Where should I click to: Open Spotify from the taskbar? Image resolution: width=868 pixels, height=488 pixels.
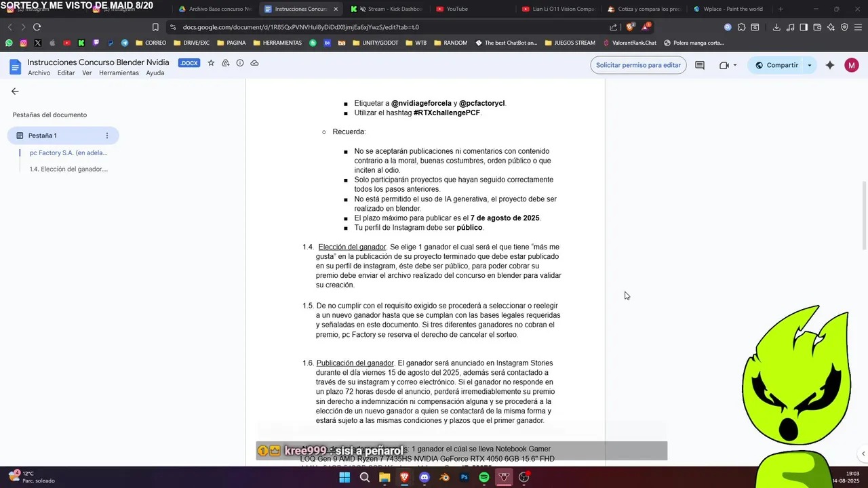(x=484, y=477)
